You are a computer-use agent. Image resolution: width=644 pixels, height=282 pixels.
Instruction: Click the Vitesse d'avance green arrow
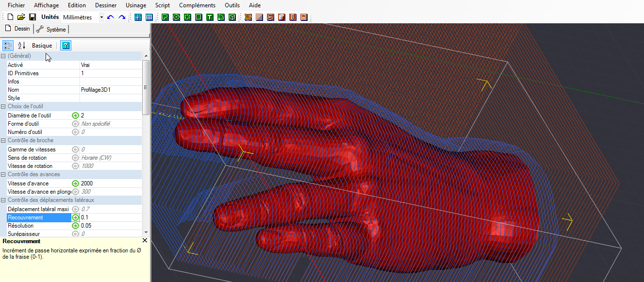tap(75, 183)
